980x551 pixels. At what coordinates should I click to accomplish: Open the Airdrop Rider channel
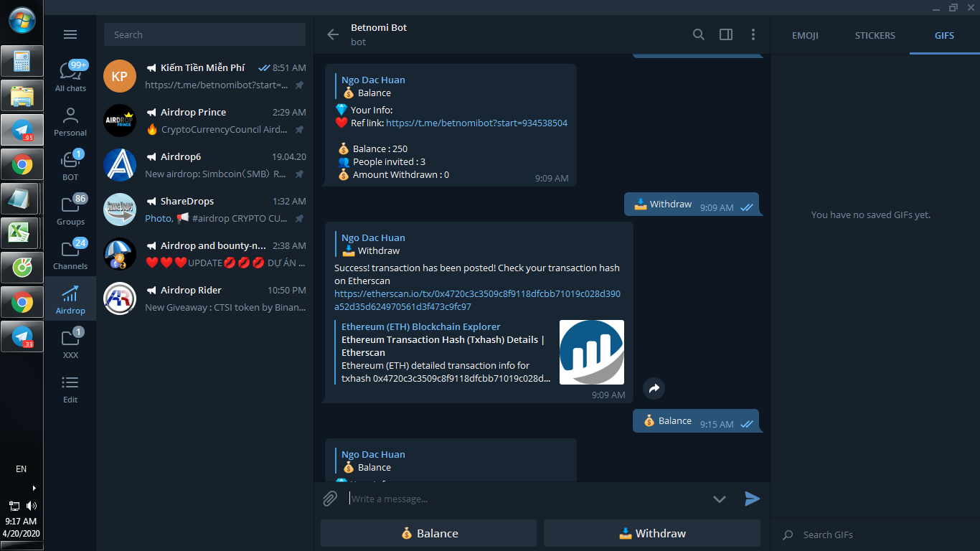click(204, 299)
